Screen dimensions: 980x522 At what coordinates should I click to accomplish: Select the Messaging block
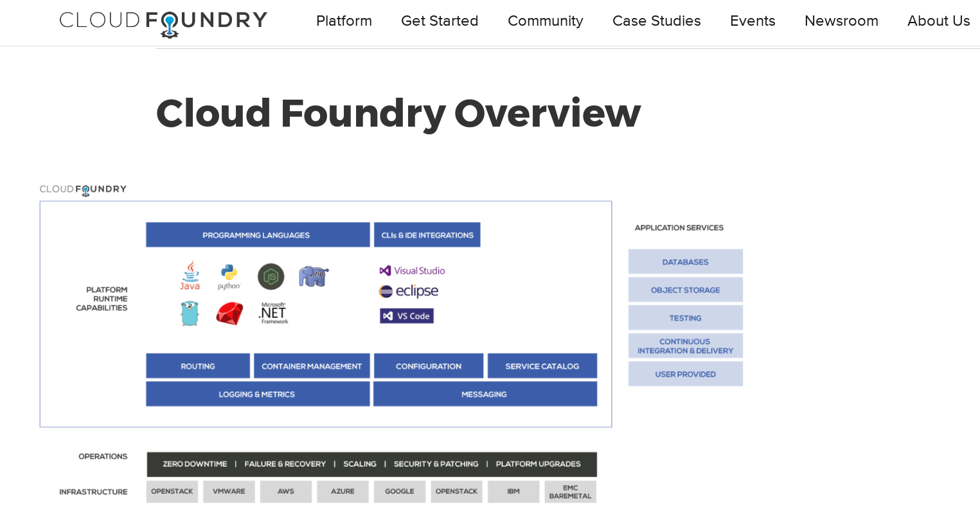[x=485, y=394]
